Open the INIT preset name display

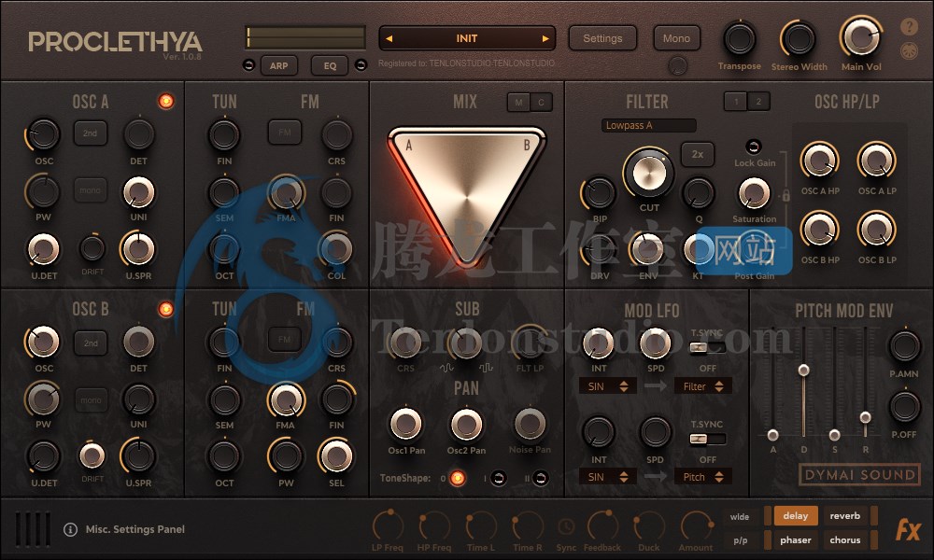click(x=467, y=38)
